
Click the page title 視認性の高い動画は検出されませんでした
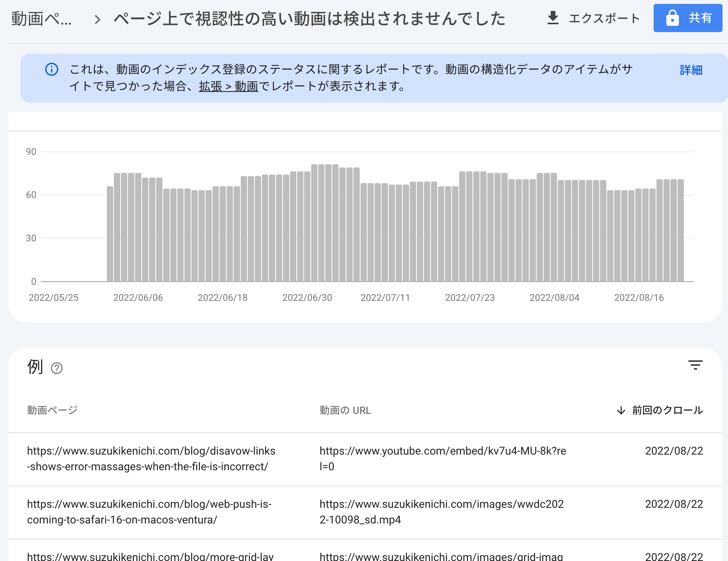point(309,19)
